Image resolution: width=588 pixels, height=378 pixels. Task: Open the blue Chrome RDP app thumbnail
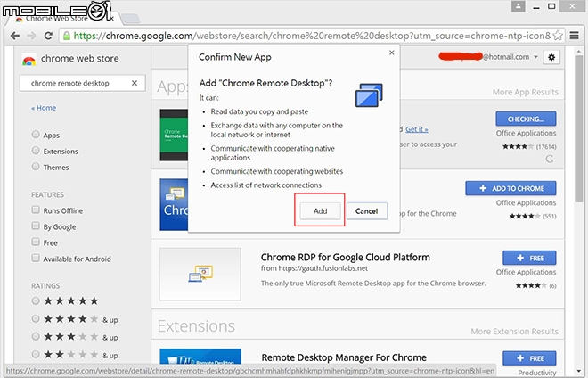[x=174, y=204]
